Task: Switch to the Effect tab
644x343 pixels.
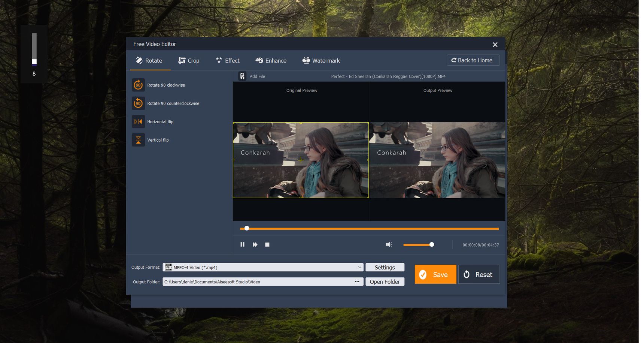Action: click(228, 60)
